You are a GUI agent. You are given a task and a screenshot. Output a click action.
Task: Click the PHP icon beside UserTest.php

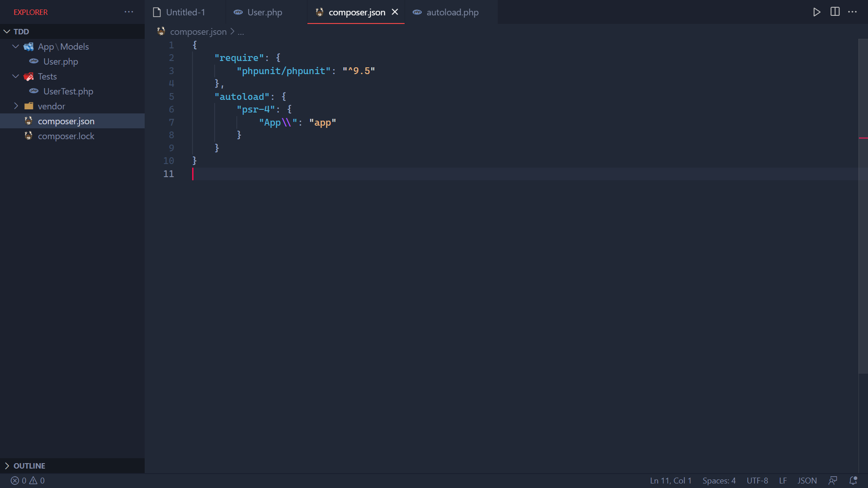pyautogui.click(x=34, y=91)
